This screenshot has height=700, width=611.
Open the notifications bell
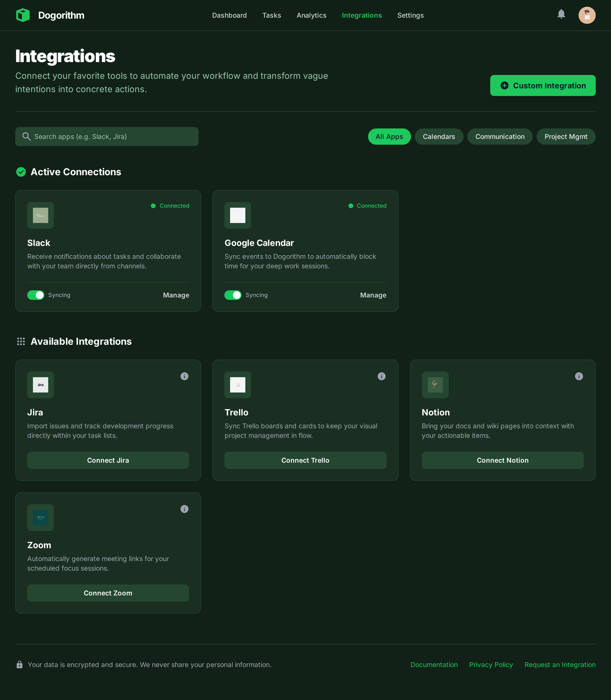[x=561, y=14]
